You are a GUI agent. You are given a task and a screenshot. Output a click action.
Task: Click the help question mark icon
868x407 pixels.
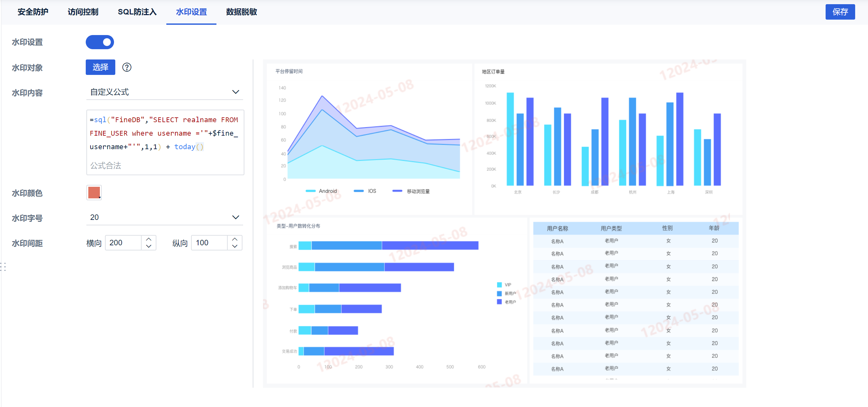tap(127, 68)
